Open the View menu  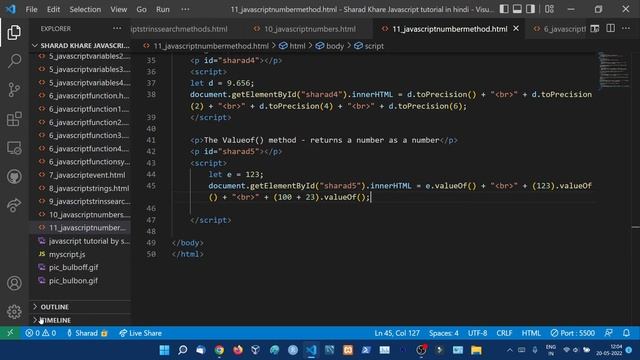point(118,9)
